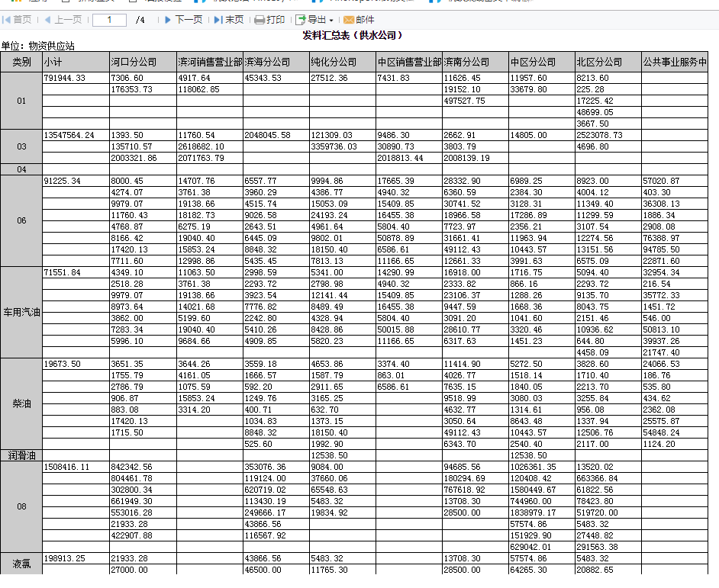Open the 导出 export dropdown
The width and height of the screenshot is (719, 588).
[314, 20]
